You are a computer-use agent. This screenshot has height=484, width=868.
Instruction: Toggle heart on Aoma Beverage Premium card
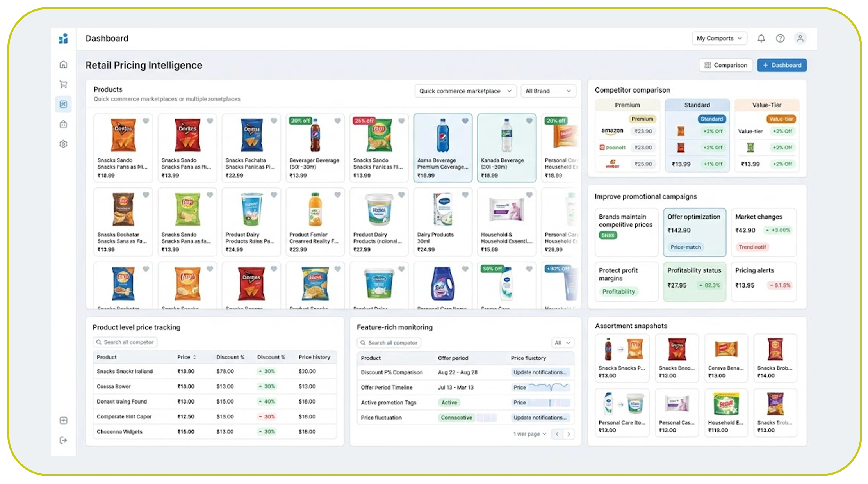pos(465,121)
